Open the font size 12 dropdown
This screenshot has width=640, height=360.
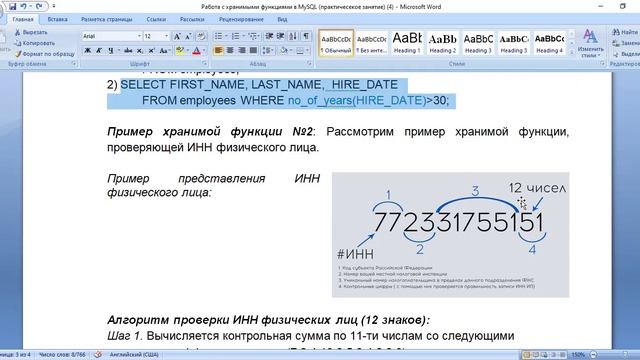[x=166, y=36]
